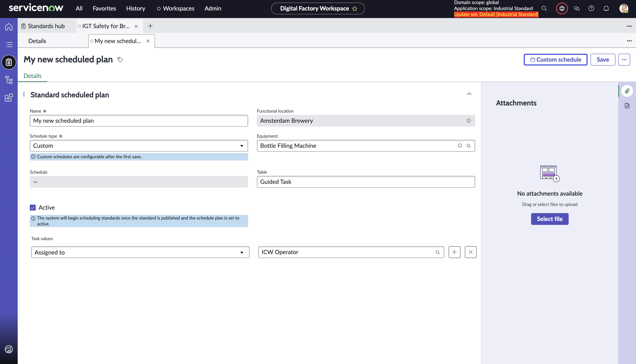Search users in ICW Operator field
Image resolution: width=636 pixels, height=364 pixels.
pyautogui.click(x=437, y=252)
